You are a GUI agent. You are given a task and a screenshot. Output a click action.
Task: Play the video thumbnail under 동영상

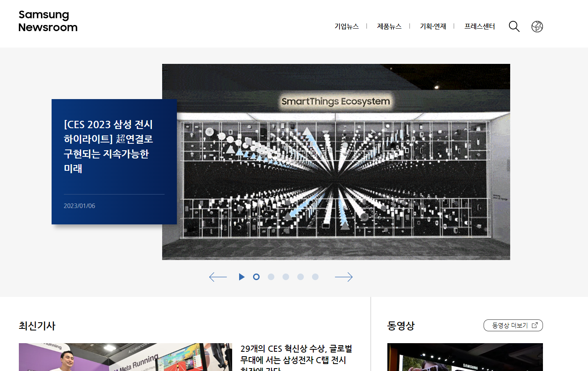pyautogui.click(x=465, y=357)
